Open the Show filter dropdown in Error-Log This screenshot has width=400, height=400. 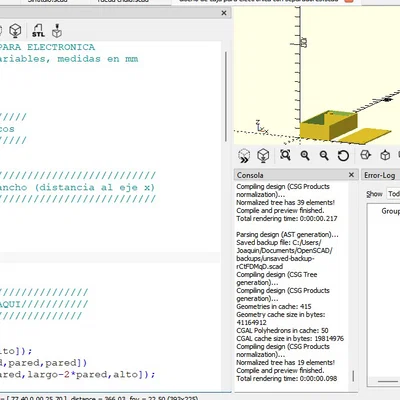(394, 194)
